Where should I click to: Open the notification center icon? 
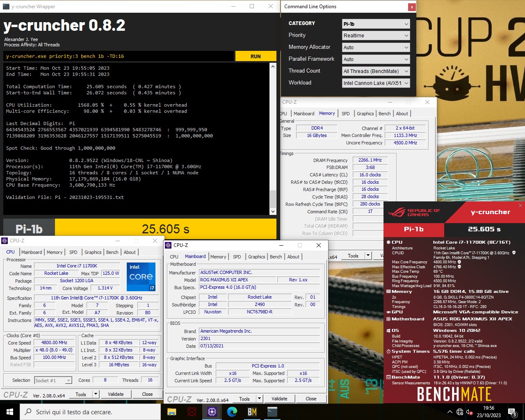click(512, 412)
